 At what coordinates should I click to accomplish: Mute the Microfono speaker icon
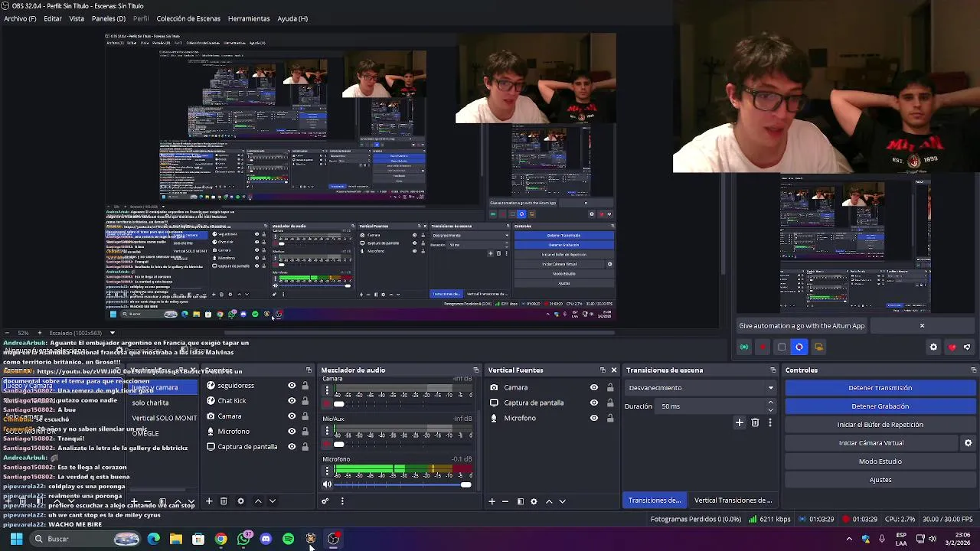[x=327, y=484]
